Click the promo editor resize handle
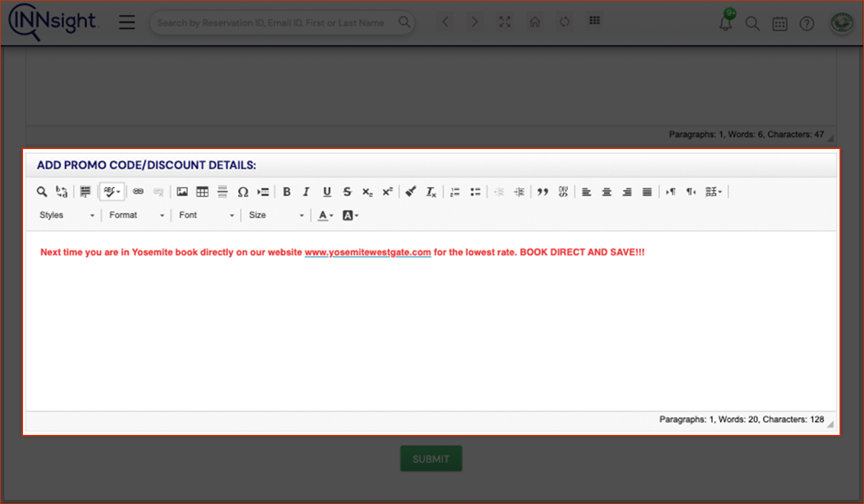 point(831,424)
